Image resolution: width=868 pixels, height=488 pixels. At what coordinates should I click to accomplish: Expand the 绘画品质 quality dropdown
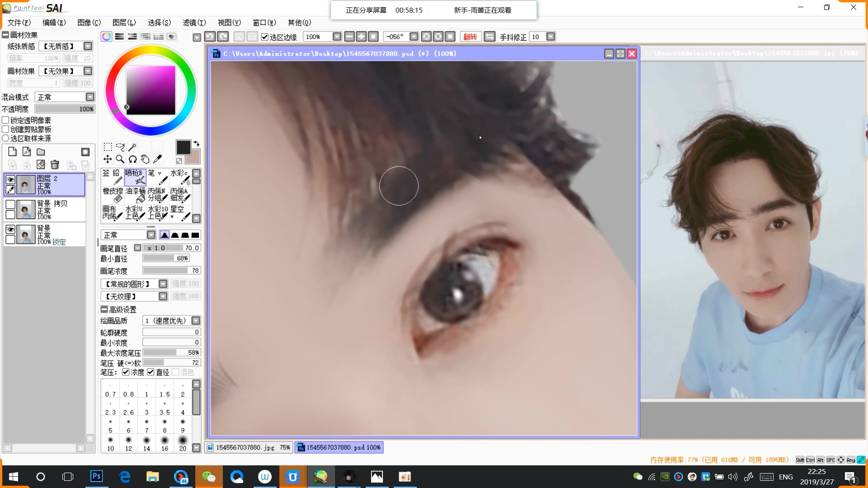(x=196, y=320)
